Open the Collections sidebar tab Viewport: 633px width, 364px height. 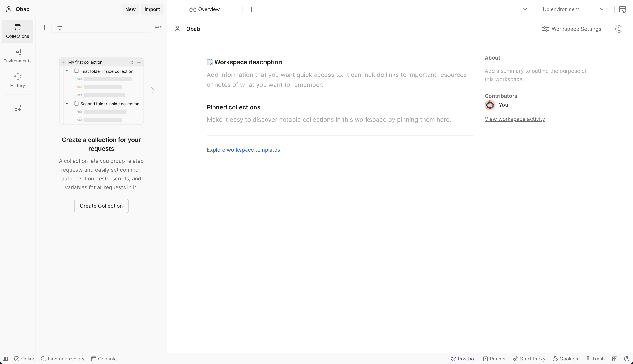(x=18, y=31)
